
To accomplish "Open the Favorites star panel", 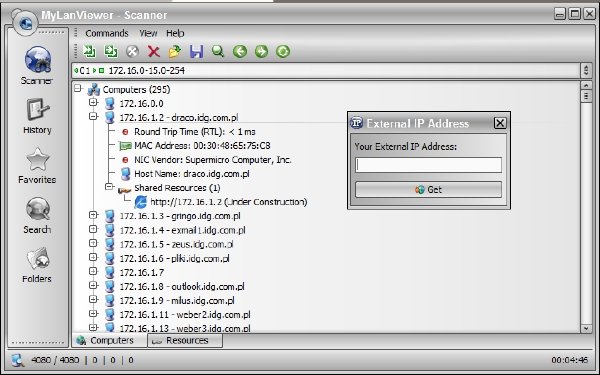I will [37, 166].
